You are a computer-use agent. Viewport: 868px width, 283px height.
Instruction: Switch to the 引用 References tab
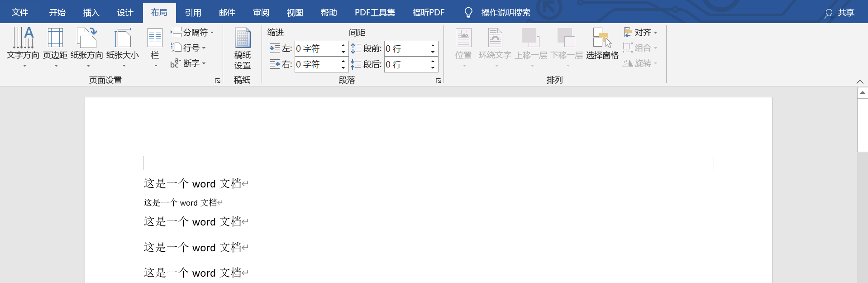[x=193, y=13]
